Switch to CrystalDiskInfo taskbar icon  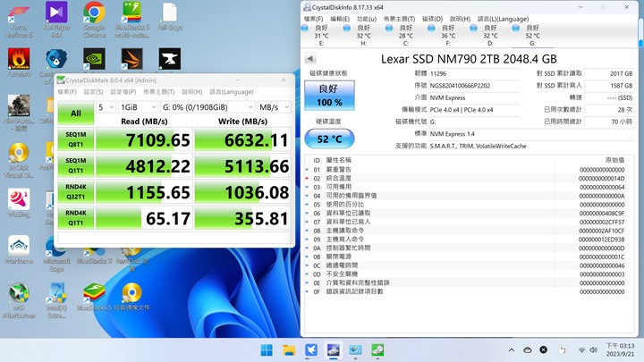tap(333, 350)
